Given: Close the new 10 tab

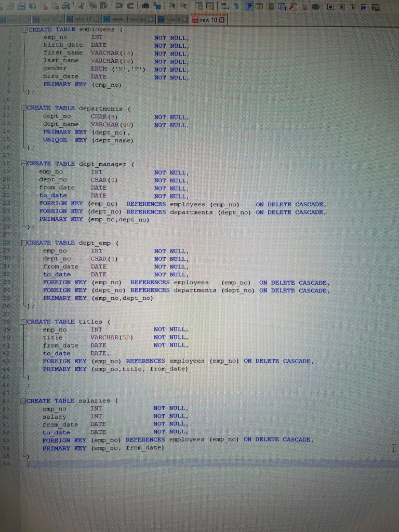Looking at the screenshot, I should tap(221, 20).
